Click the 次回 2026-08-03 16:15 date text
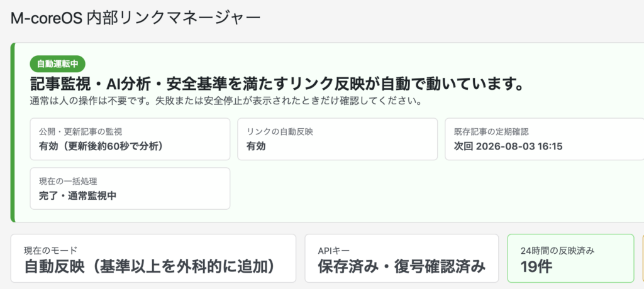Screen dimensions: 644x289 [508, 146]
